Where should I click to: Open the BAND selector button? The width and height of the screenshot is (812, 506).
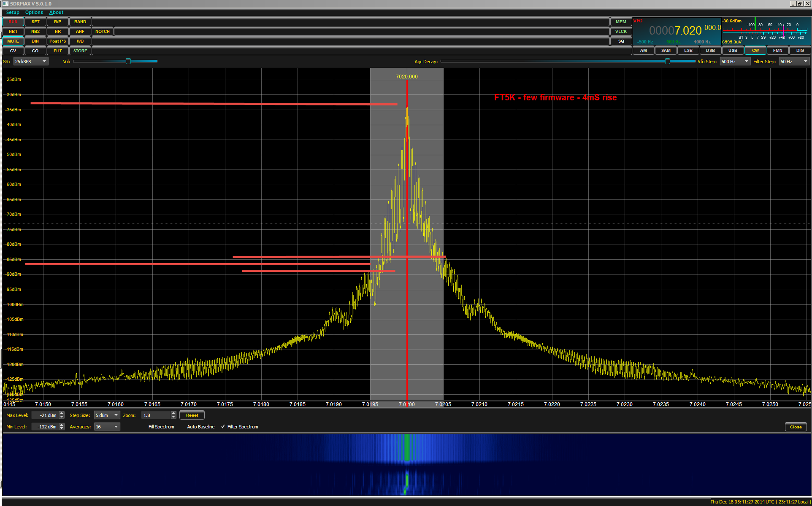(80, 22)
